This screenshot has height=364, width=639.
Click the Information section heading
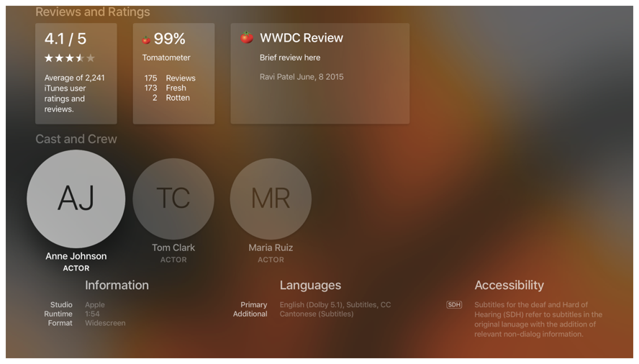(117, 285)
